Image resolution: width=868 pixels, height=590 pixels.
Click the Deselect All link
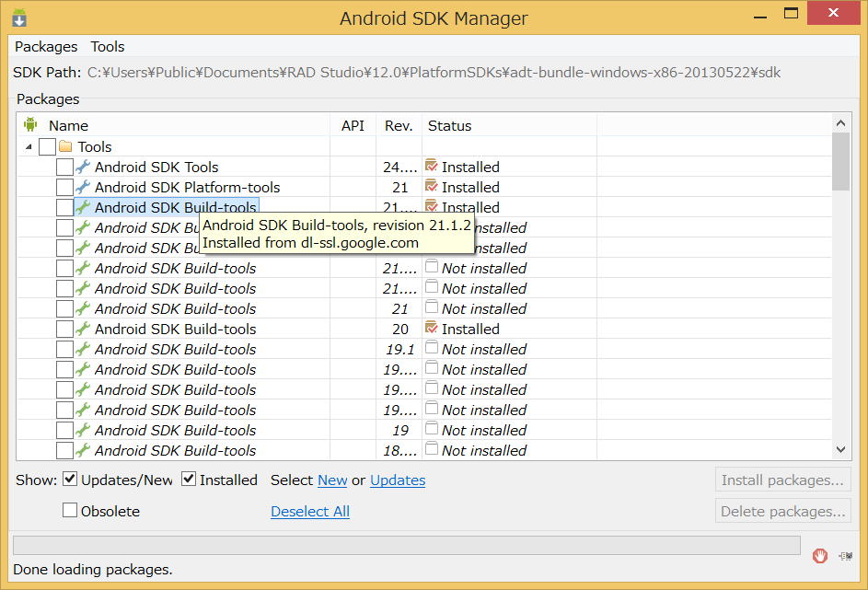[310, 512]
